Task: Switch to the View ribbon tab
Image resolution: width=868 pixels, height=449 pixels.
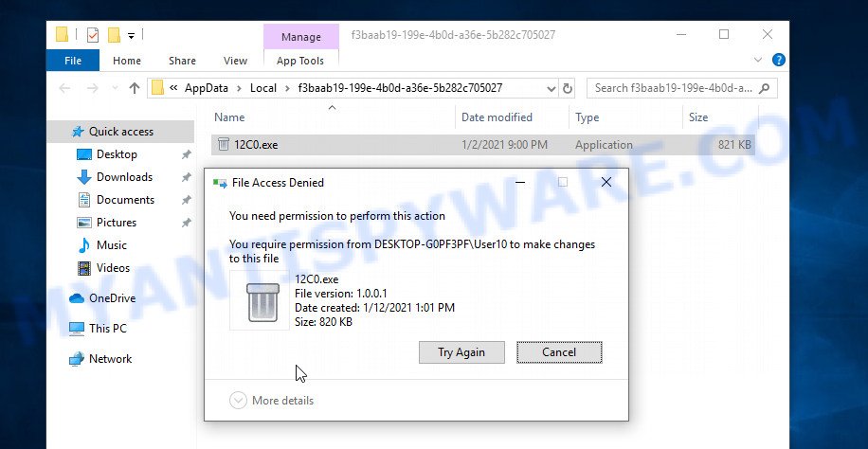Action: (x=235, y=61)
